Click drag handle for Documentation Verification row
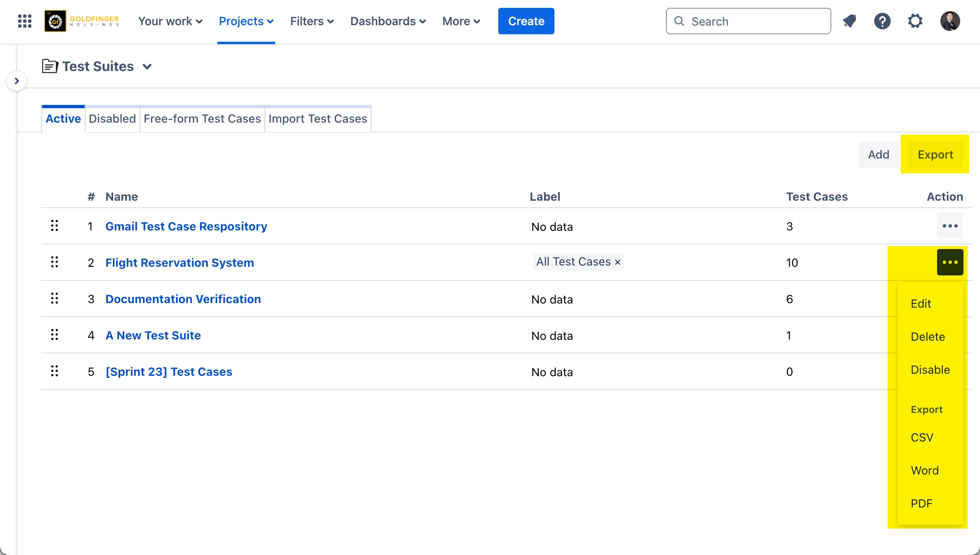 tap(55, 299)
